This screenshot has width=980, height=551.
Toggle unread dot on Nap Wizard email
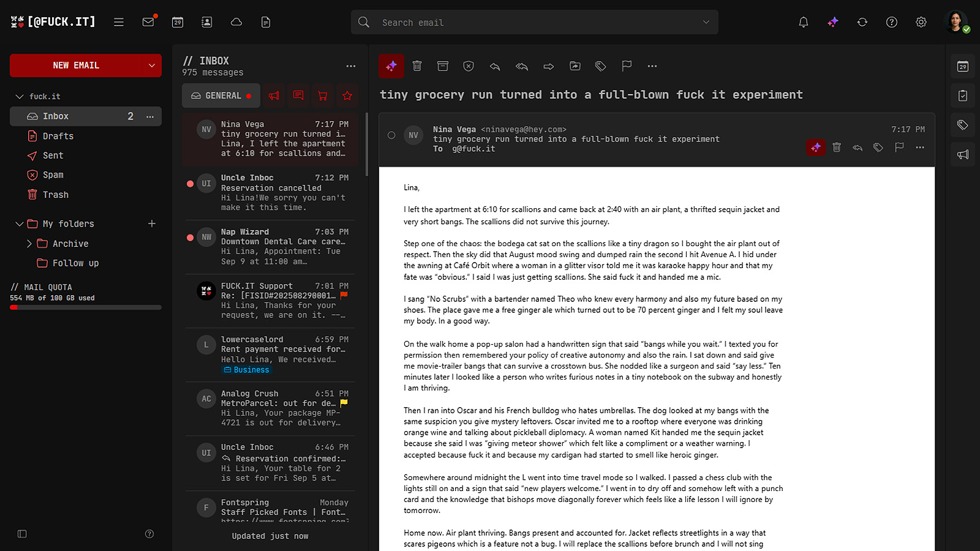[x=190, y=238]
